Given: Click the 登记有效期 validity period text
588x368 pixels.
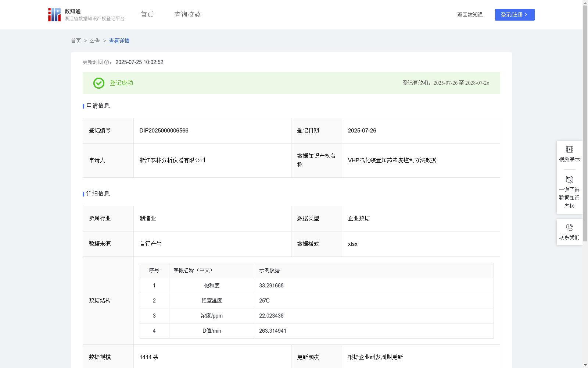Looking at the screenshot, I should [446, 83].
